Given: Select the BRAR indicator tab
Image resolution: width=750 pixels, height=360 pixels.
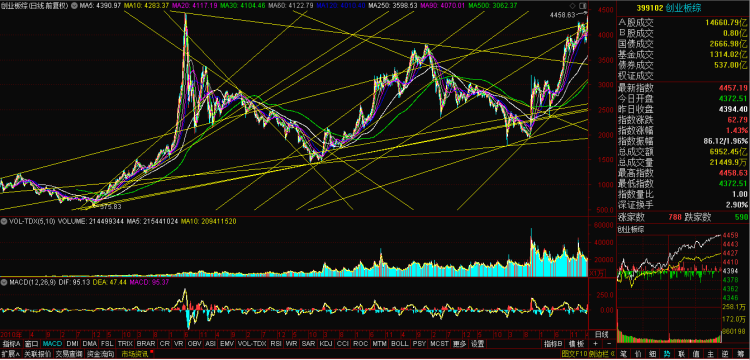Looking at the screenshot, I should (146, 344).
